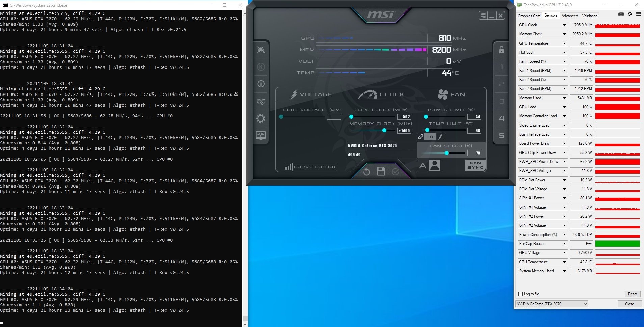
Task: Click the temp limit value field 68
Action: (474, 131)
